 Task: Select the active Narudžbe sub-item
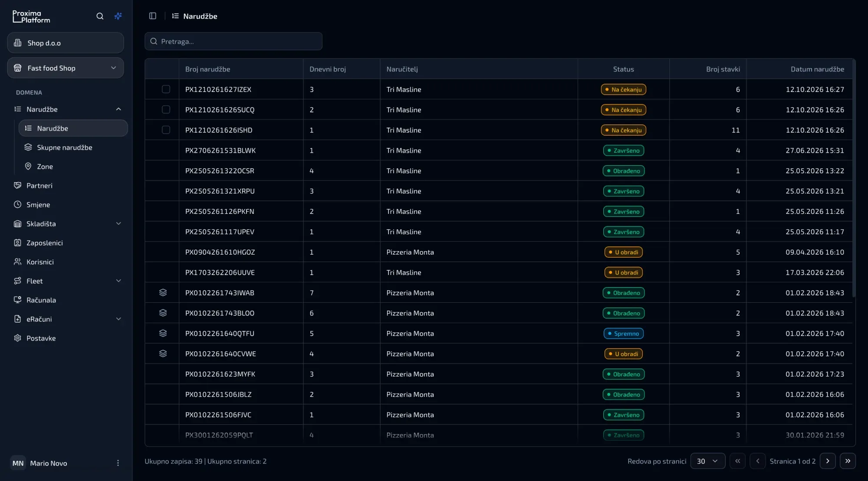point(73,128)
